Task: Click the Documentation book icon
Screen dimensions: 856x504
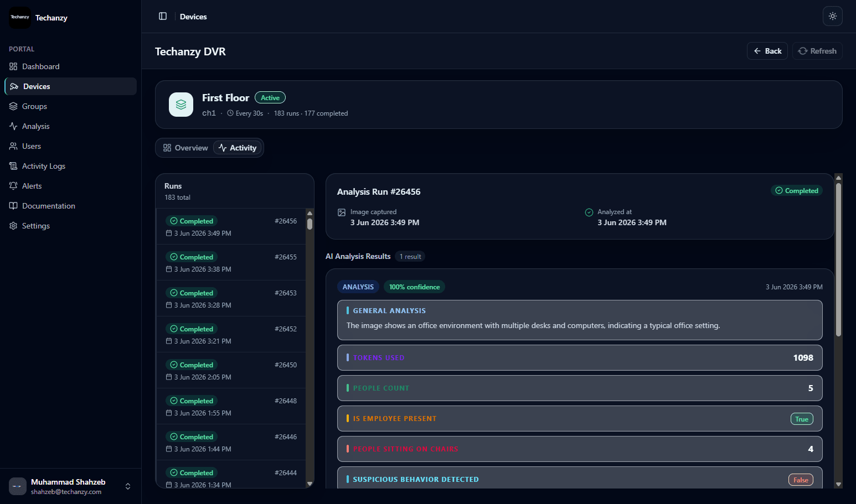Action: (13, 206)
